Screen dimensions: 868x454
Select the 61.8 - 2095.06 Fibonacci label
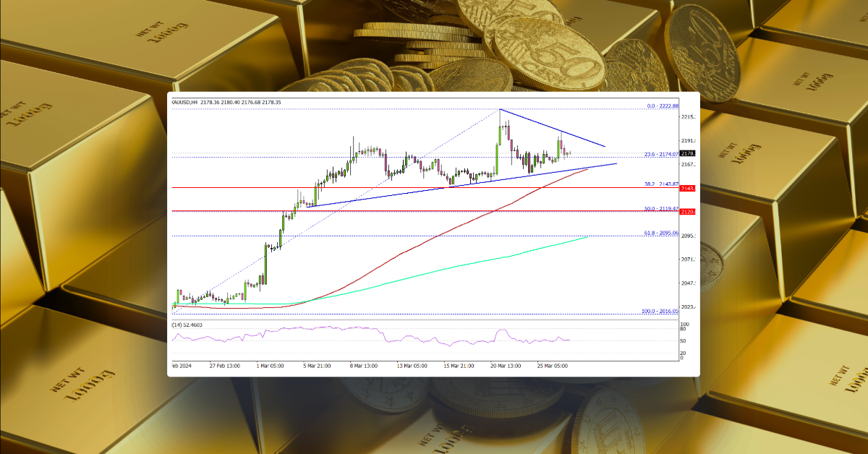coord(660,232)
